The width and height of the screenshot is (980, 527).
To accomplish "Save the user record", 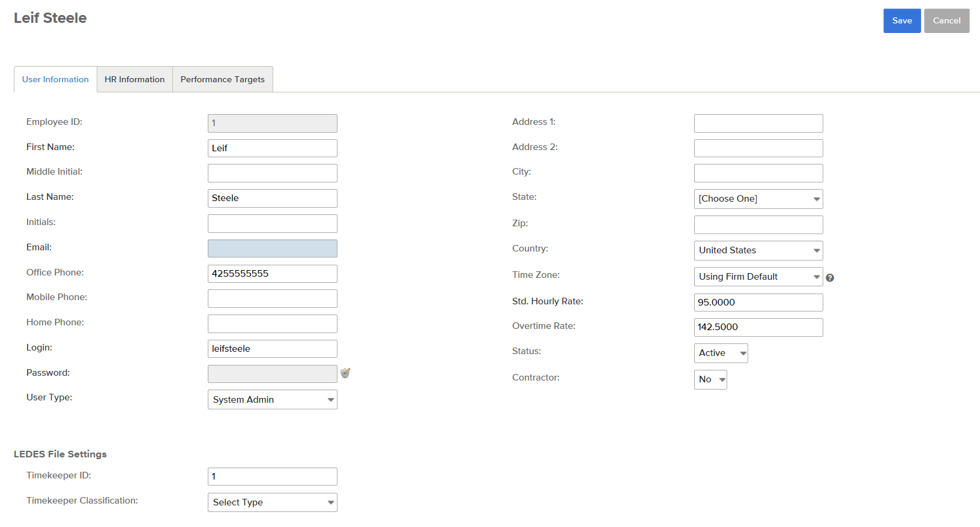I will coord(902,21).
